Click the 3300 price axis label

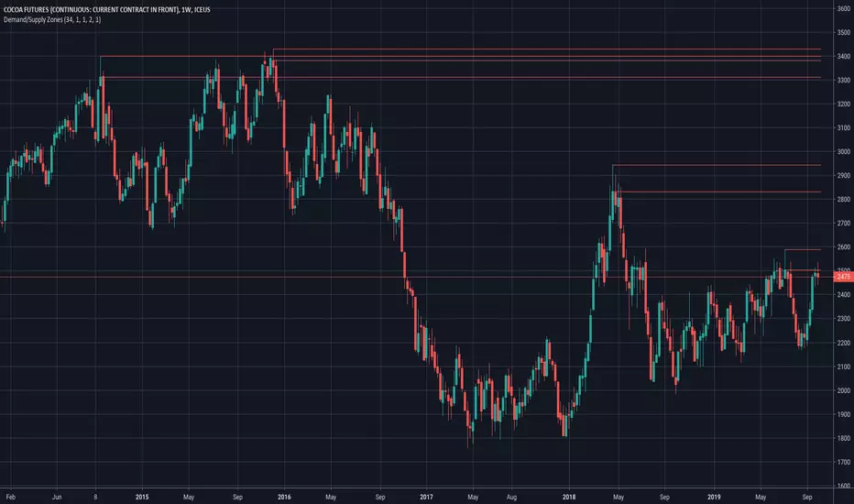843,80
